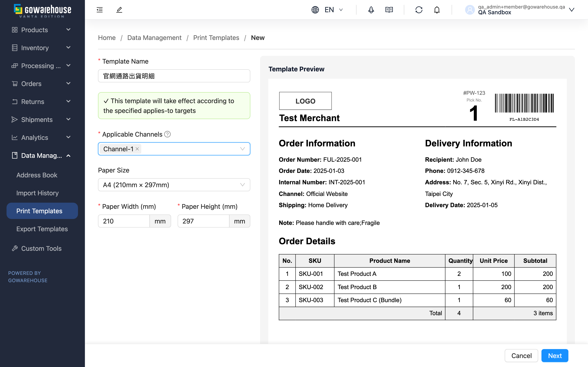The image size is (588, 367).
Task: Click the rocket icon in the top bar
Action: pyautogui.click(x=371, y=10)
